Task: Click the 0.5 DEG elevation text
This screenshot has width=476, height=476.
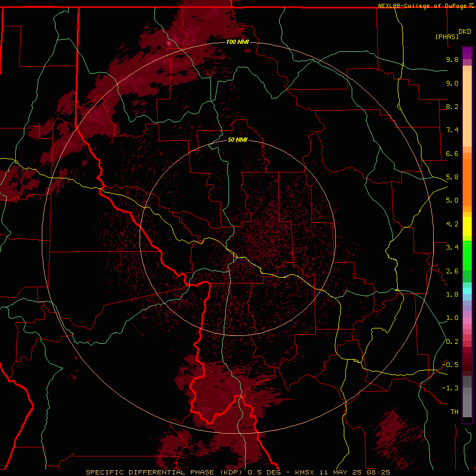Action: pyautogui.click(x=265, y=472)
